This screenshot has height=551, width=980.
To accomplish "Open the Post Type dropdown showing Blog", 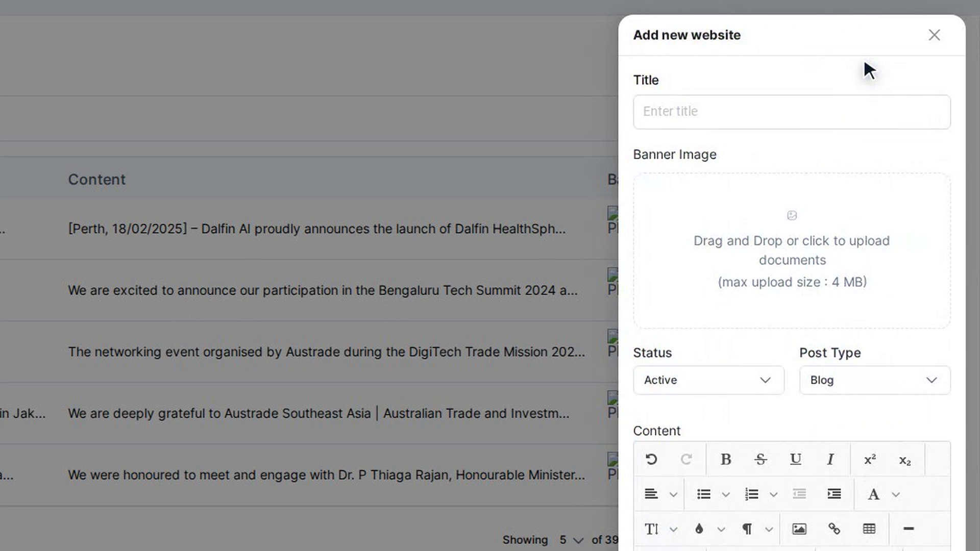I will (875, 380).
